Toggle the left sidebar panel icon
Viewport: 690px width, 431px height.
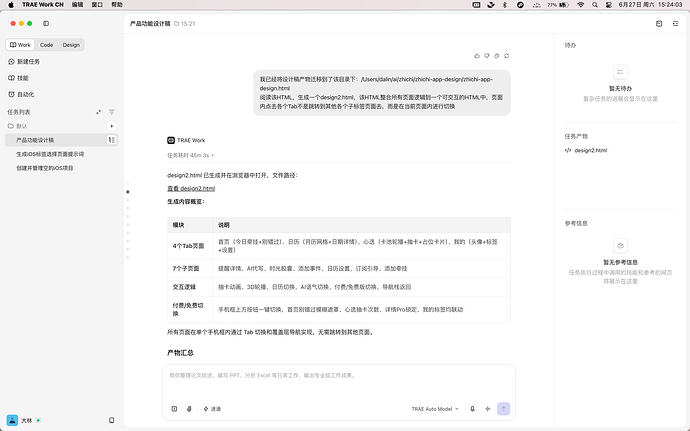[46, 23]
